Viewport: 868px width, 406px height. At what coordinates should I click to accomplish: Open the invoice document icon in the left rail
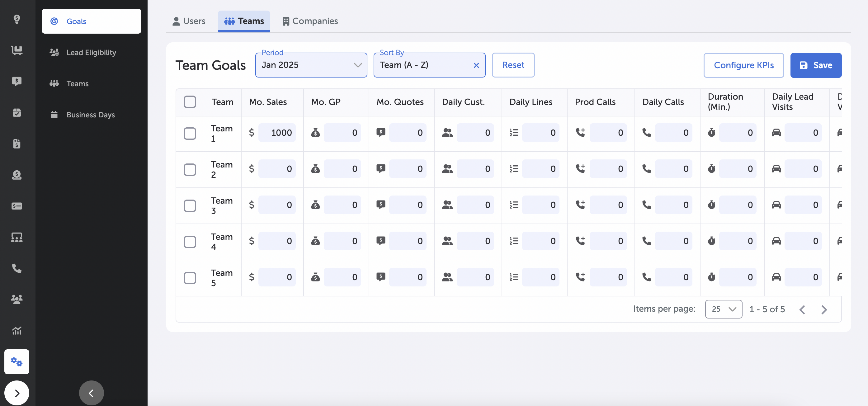coord(17,144)
